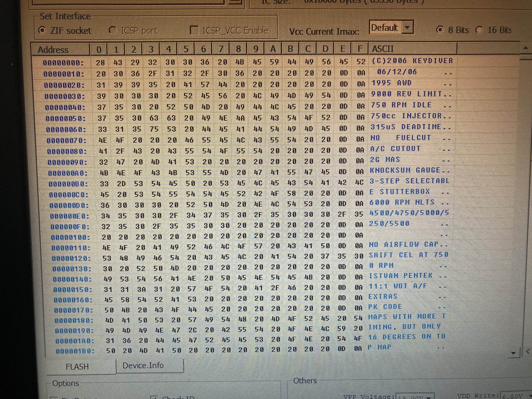Click ASCII text '750 RPM IDLE'
532x399 pixels.
tap(401, 105)
